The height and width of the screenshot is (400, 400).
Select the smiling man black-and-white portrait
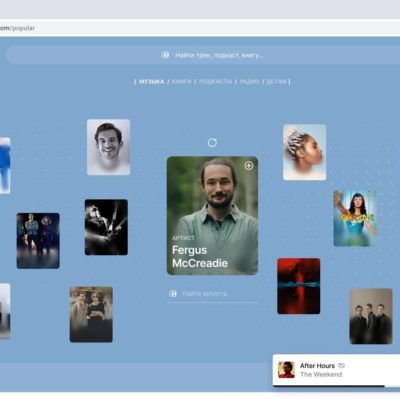(x=109, y=147)
